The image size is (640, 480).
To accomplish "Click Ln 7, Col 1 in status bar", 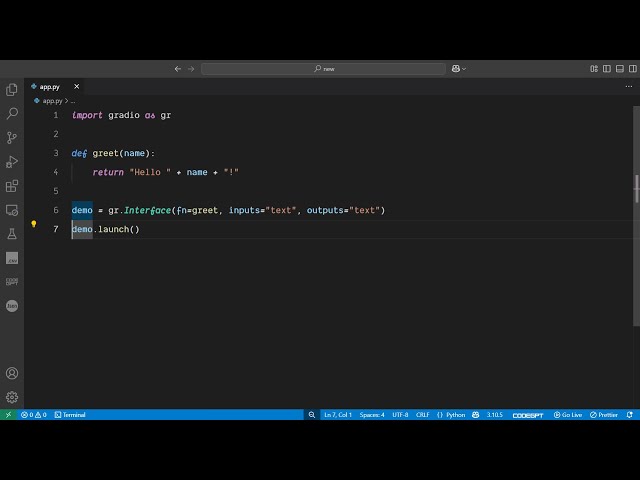I will tap(338, 415).
